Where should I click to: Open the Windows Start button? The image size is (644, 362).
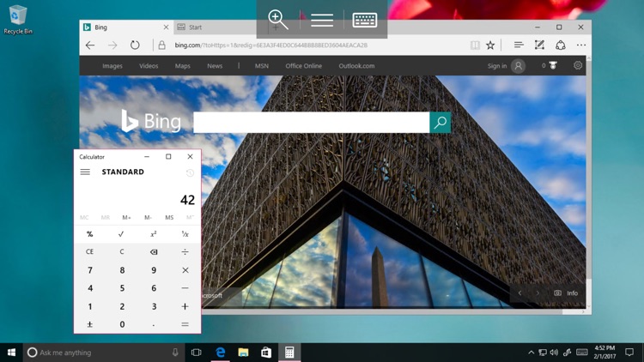(x=11, y=353)
